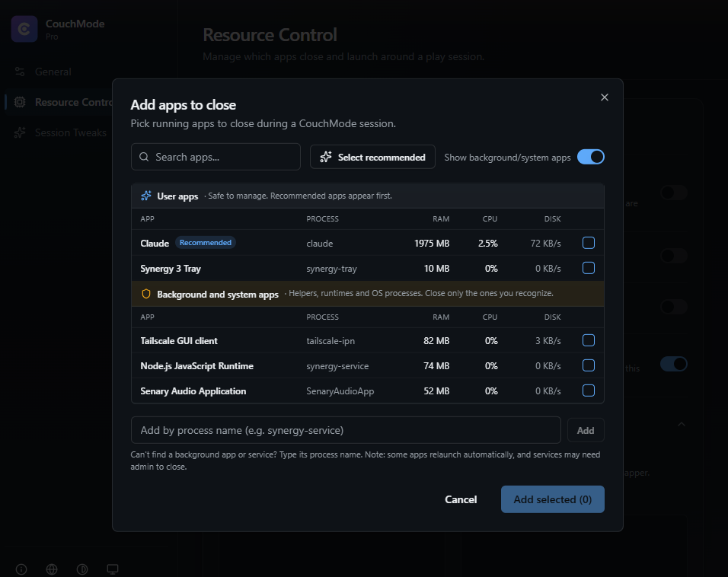Click the sparkle icon beside User apps
This screenshot has height=577, width=728.
(146, 196)
